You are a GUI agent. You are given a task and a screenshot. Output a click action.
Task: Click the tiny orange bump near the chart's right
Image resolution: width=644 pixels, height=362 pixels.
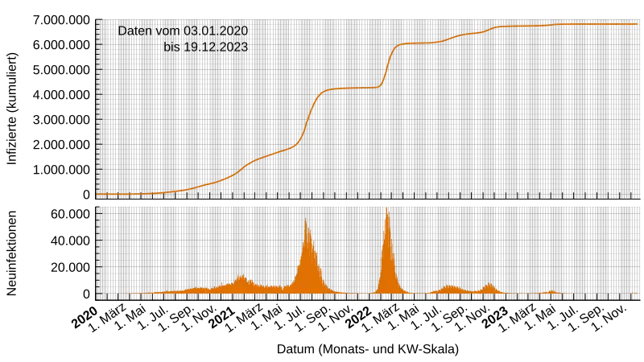551,291
